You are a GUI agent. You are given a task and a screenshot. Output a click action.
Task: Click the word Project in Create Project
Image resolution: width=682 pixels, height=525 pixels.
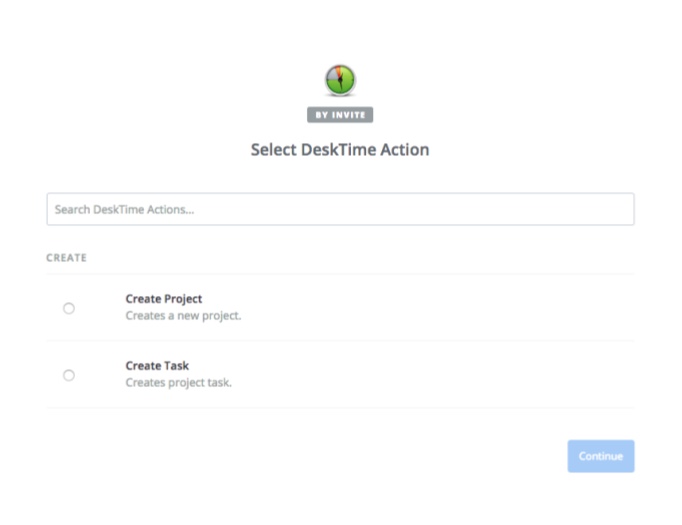pyautogui.click(x=183, y=299)
